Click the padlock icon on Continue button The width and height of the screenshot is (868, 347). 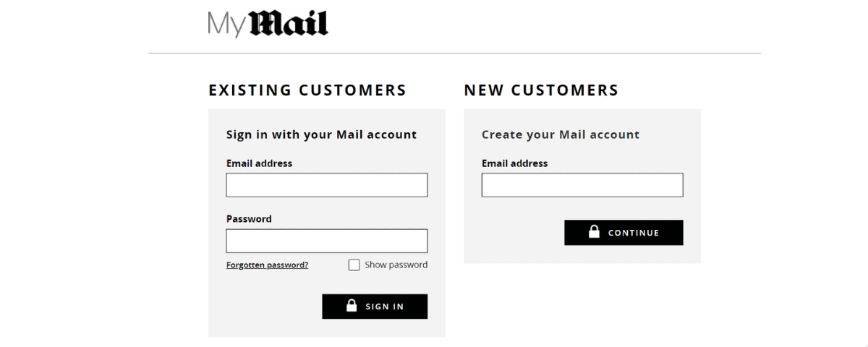click(594, 232)
